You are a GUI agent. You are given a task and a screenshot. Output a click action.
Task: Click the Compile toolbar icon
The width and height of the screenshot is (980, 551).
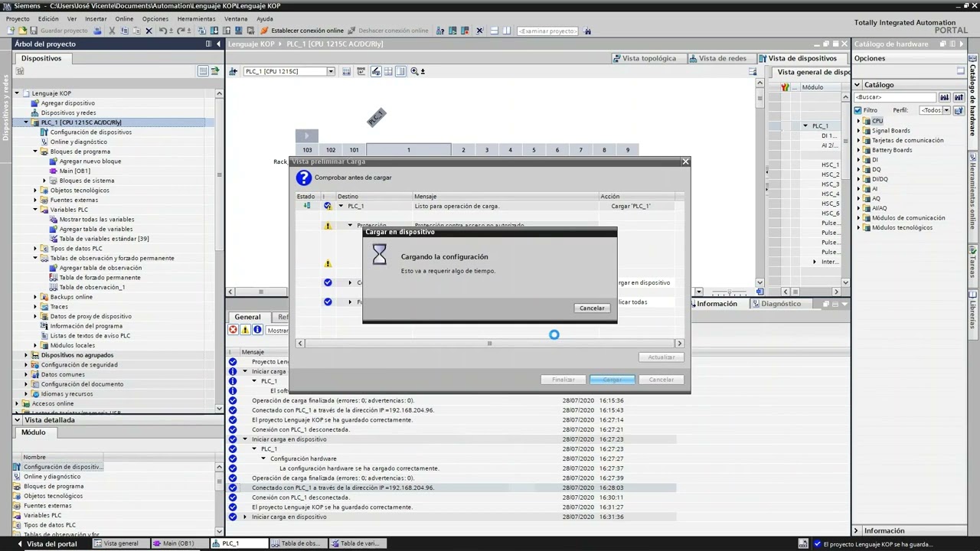[x=202, y=31]
